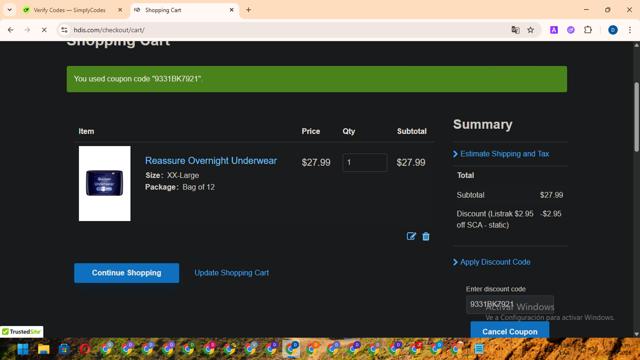This screenshot has height=360, width=640.
Task: Open the Reassure Overnight Underwear product link
Action: coord(211,161)
